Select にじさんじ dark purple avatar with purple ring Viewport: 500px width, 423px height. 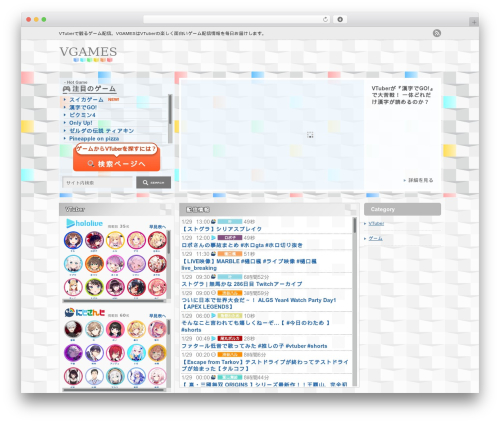click(x=73, y=353)
